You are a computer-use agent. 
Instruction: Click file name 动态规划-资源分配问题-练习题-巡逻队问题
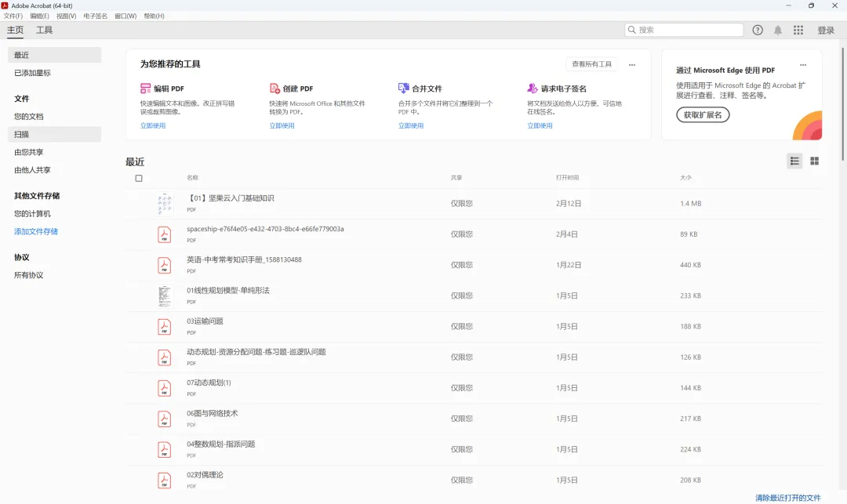pyautogui.click(x=256, y=352)
